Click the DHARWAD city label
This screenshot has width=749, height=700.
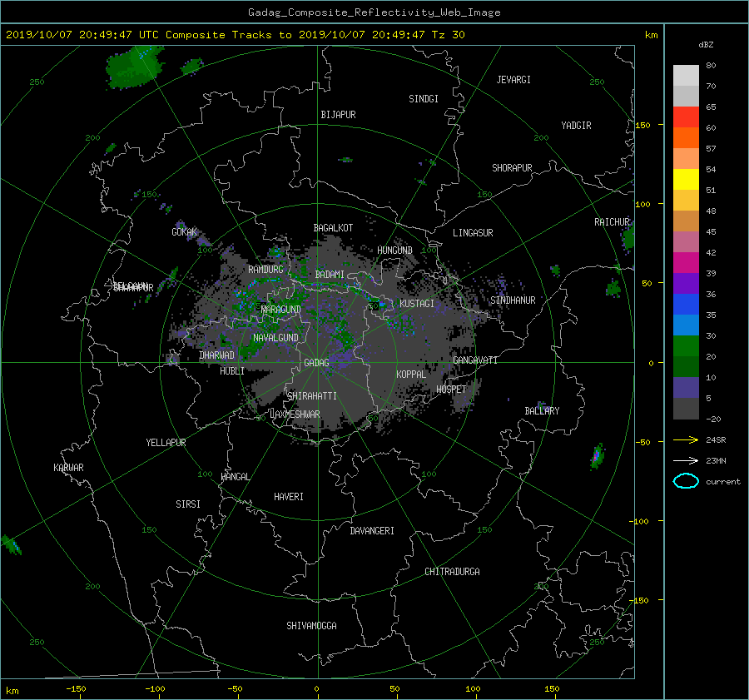point(217,355)
